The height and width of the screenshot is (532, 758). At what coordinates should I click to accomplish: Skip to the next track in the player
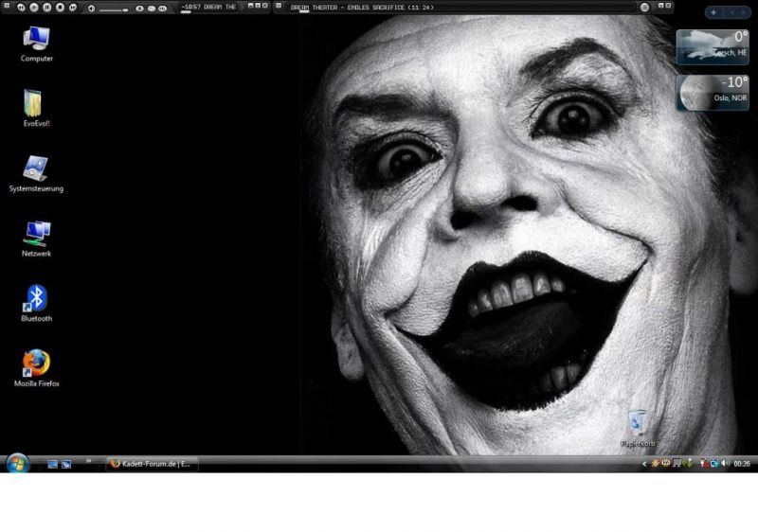(x=73, y=8)
